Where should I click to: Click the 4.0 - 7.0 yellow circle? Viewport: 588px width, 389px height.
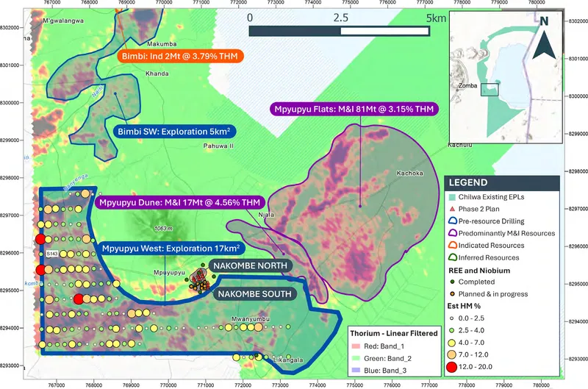tap(452, 343)
